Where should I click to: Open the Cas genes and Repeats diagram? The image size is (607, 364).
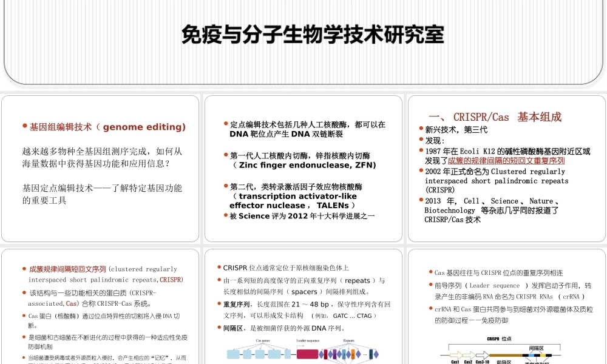click(x=303, y=352)
